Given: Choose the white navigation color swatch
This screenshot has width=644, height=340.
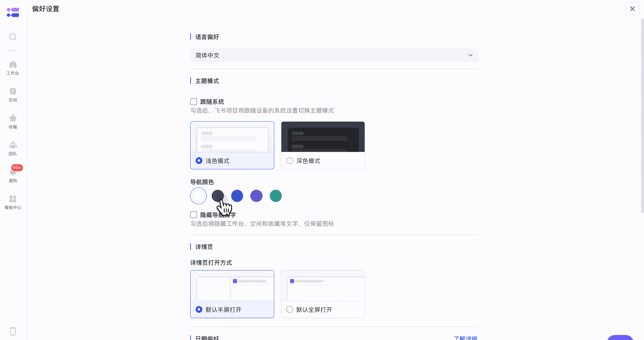Looking at the screenshot, I should click(198, 196).
